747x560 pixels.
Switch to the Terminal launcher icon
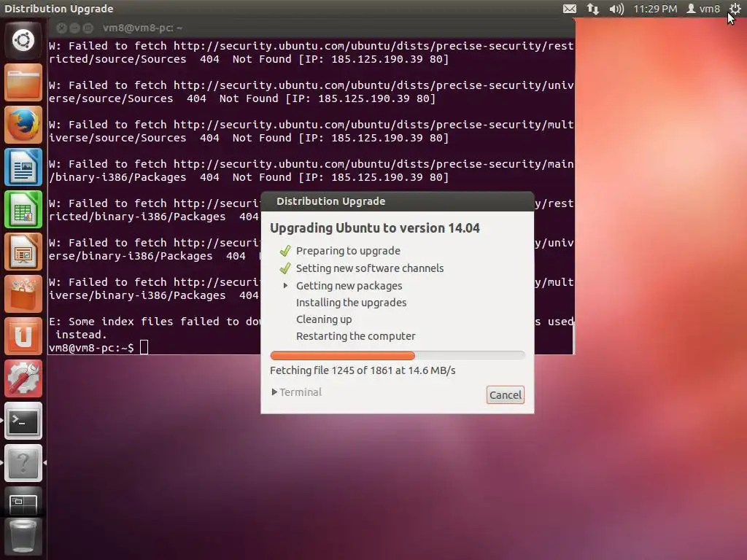tap(23, 421)
